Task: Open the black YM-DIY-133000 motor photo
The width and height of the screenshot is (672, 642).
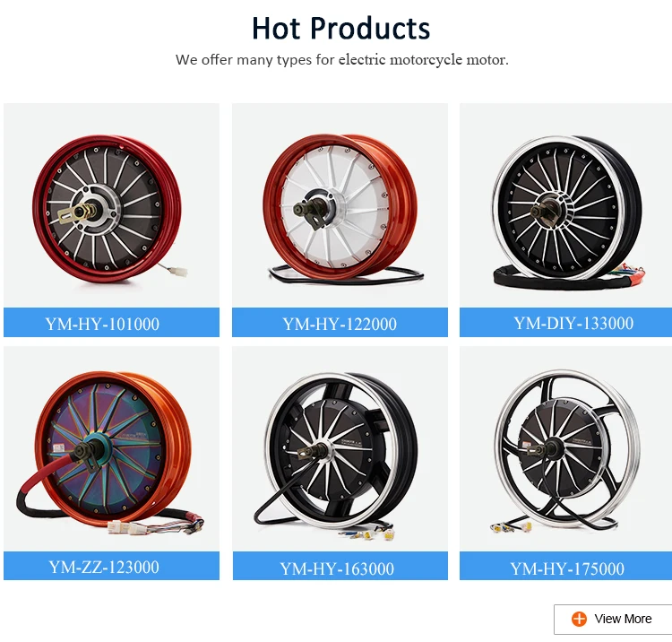Action: pos(565,205)
